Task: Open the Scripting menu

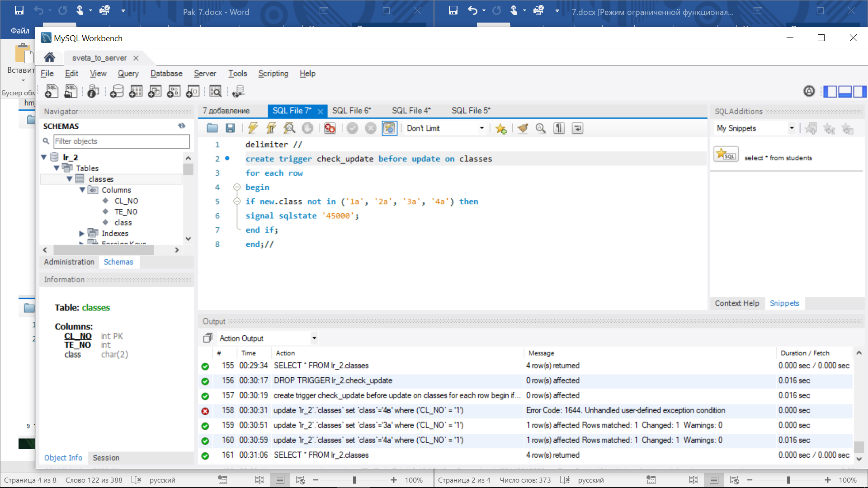Action: click(273, 73)
